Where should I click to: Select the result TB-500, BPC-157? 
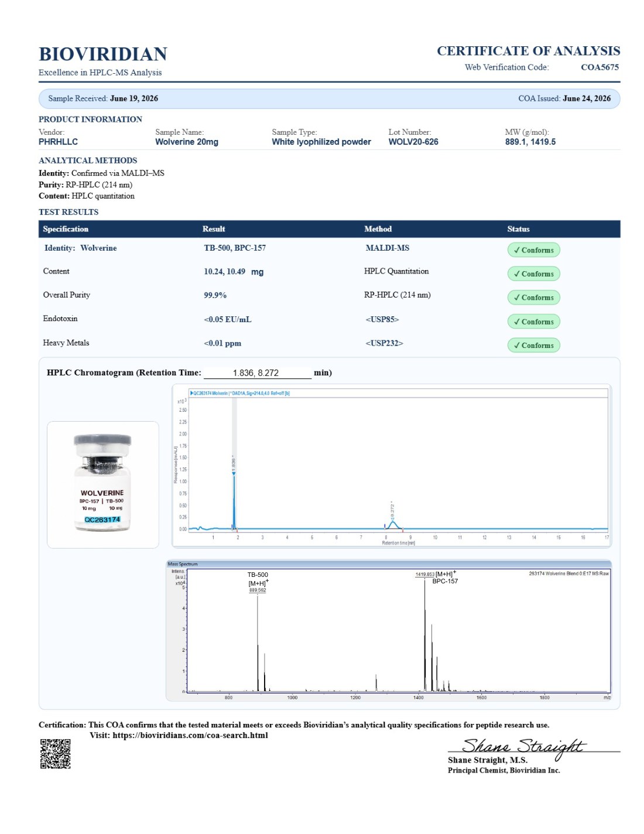(x=235, y=248)
